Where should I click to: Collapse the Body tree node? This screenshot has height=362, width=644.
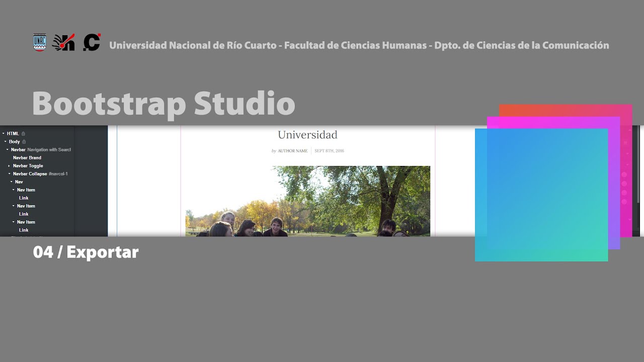(6, 142)
